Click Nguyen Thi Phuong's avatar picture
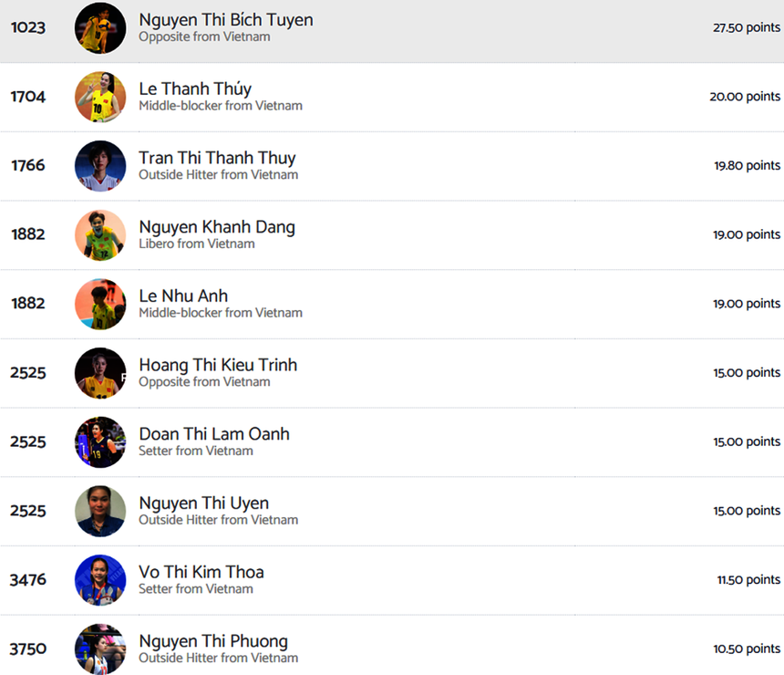 click(100, 649)
